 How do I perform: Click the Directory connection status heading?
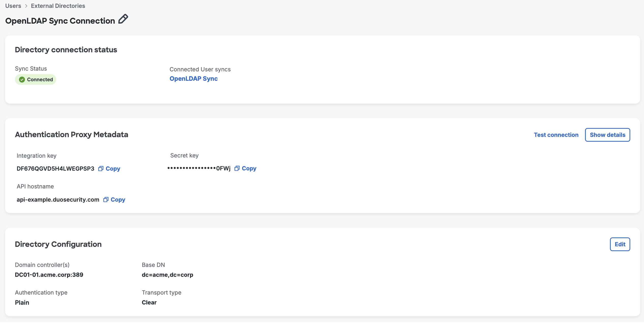tap(66, 50)
